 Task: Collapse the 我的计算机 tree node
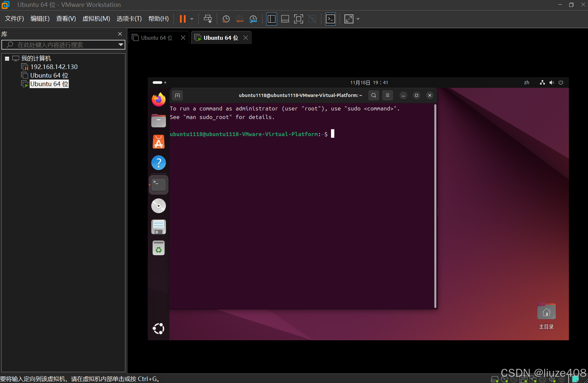[x=7, y=59]
